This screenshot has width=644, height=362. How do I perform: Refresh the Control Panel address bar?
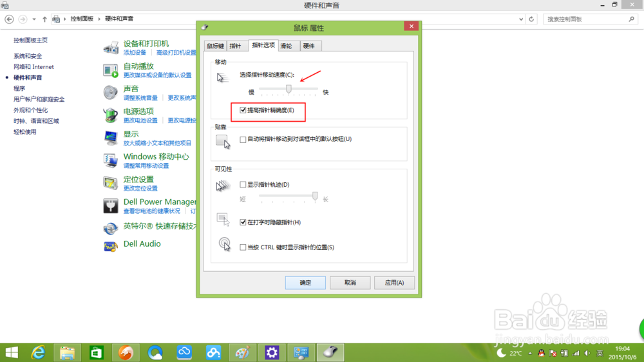pyautogui.click(x=531, y=19)
